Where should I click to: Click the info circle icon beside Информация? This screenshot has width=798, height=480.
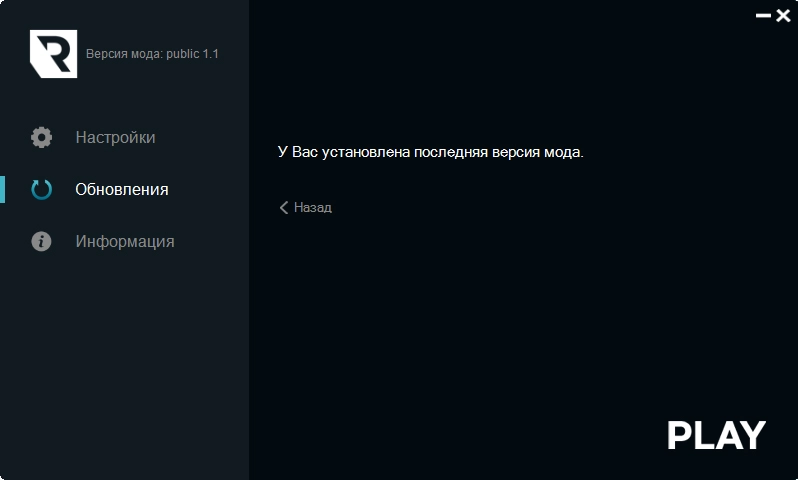(x=41, y=242)
